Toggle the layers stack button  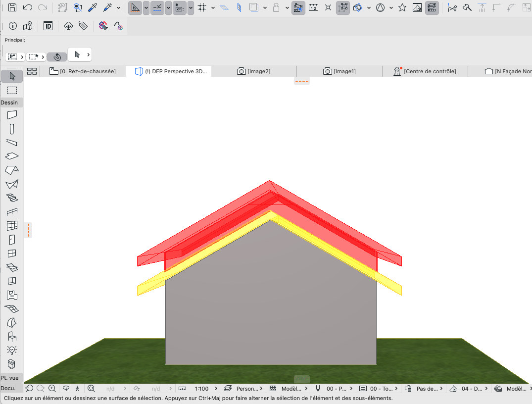[432, 8]
